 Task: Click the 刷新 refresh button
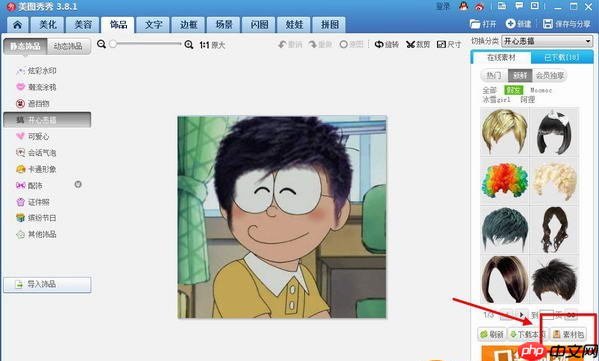click(x=492, y=335)
